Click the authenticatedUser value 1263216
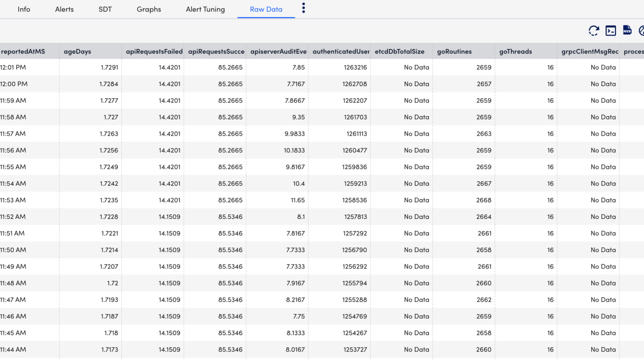 355,67
